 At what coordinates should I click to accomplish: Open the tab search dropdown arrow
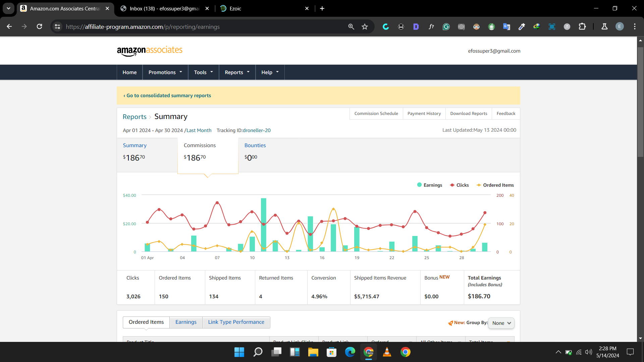[8, 8]
